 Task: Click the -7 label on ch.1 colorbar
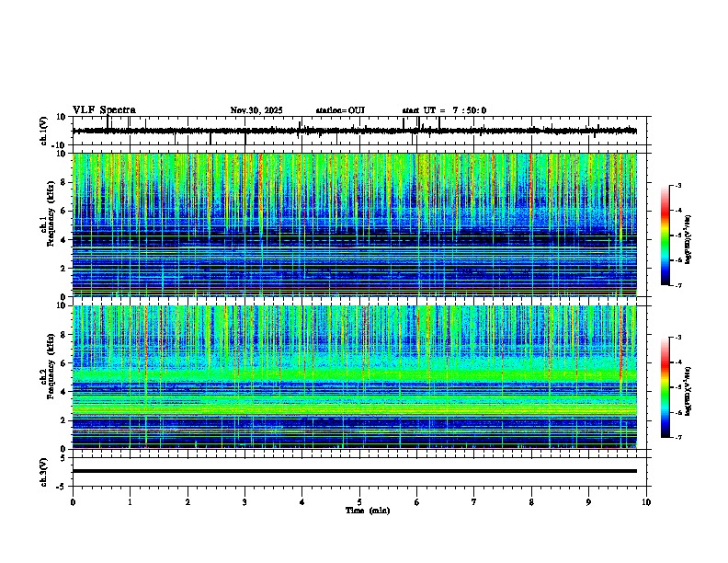(x=677, y=285)
